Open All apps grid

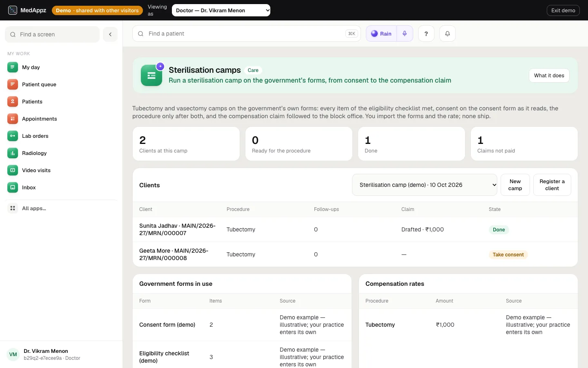coord(61,208)
